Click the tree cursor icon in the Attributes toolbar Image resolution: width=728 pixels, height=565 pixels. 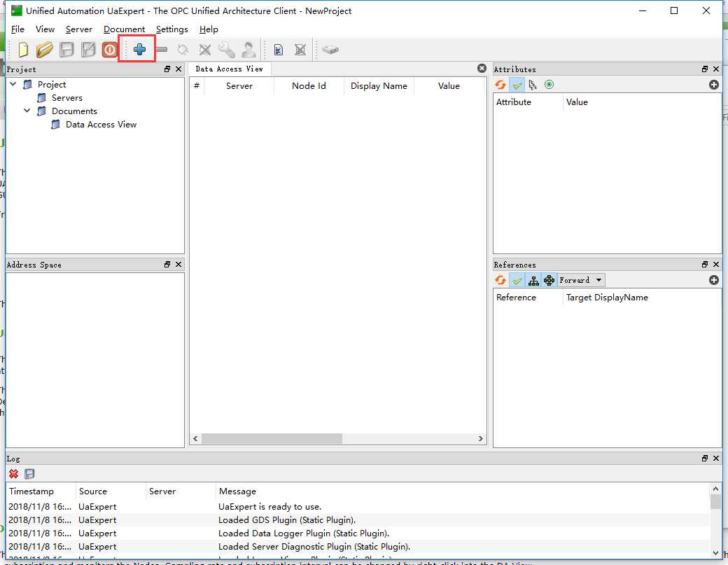533,85
